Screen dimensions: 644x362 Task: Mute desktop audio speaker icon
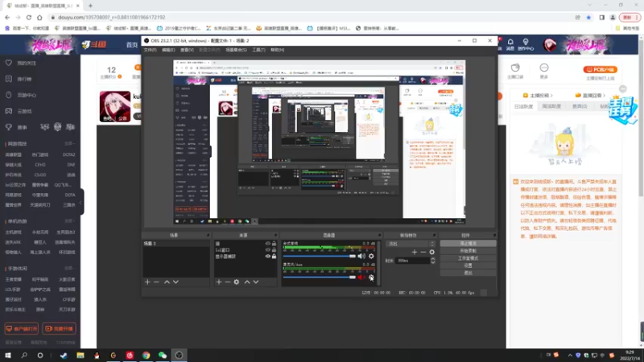pos(361,256)
